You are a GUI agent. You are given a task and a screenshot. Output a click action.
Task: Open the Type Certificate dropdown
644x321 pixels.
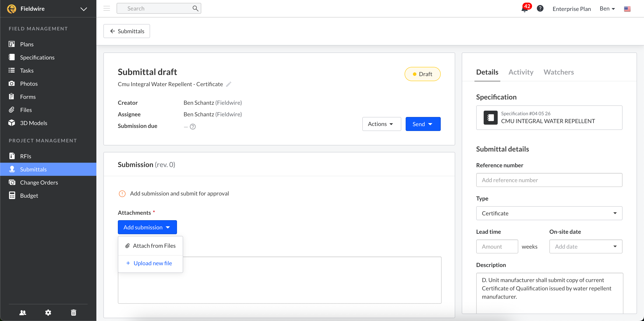point(549,213)
